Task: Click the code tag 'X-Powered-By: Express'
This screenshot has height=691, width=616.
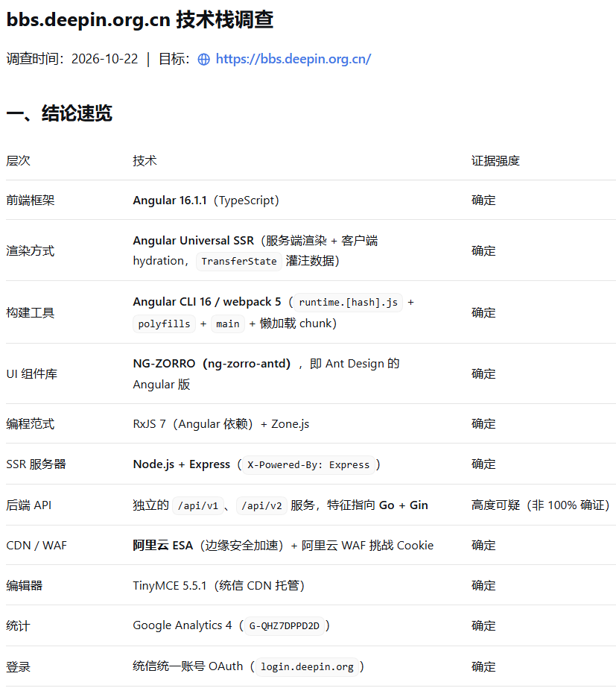Action: tap(308, 465)
